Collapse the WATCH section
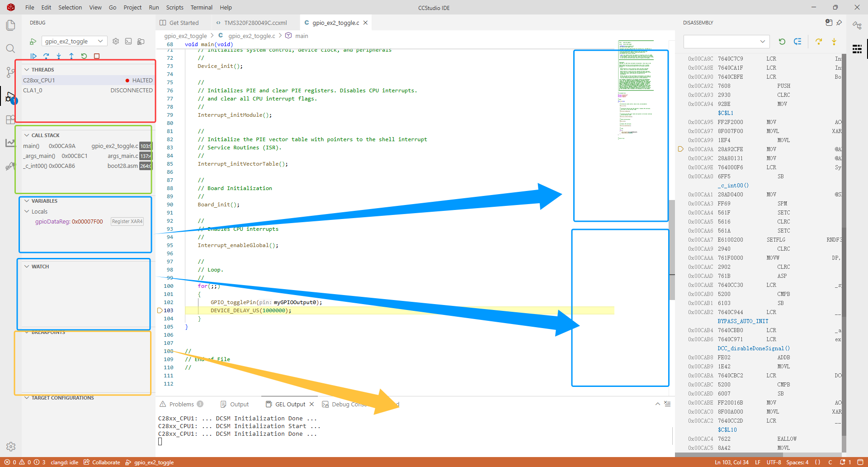This screenshot has height=467, width=868. [x=27, y=267]
